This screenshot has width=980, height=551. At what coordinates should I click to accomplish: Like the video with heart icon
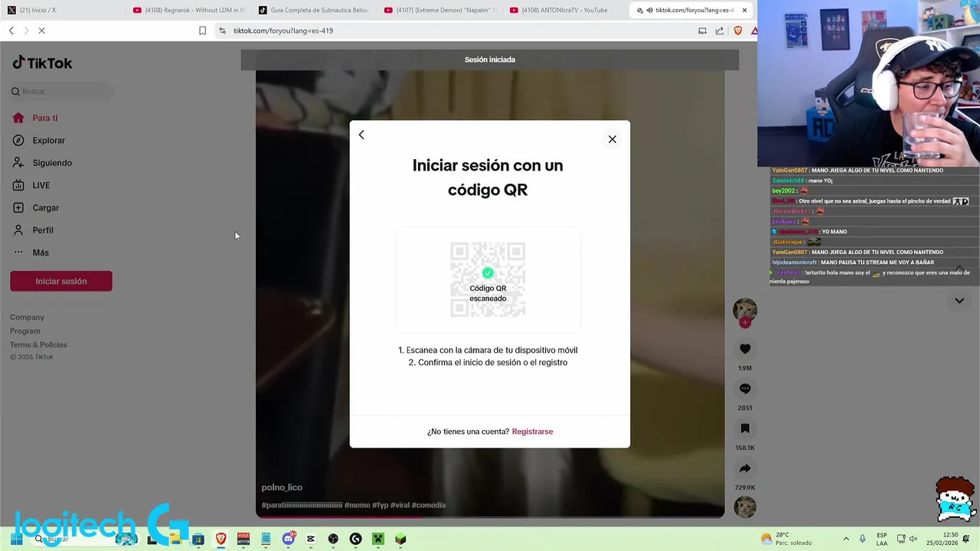click(x=745, y=349)
